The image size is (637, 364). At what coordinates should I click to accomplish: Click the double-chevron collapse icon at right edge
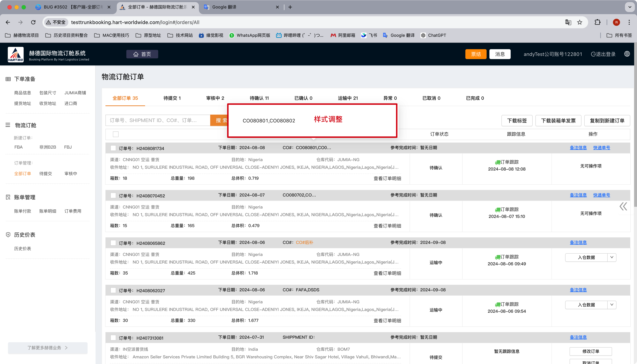click(x=623, y=207)
